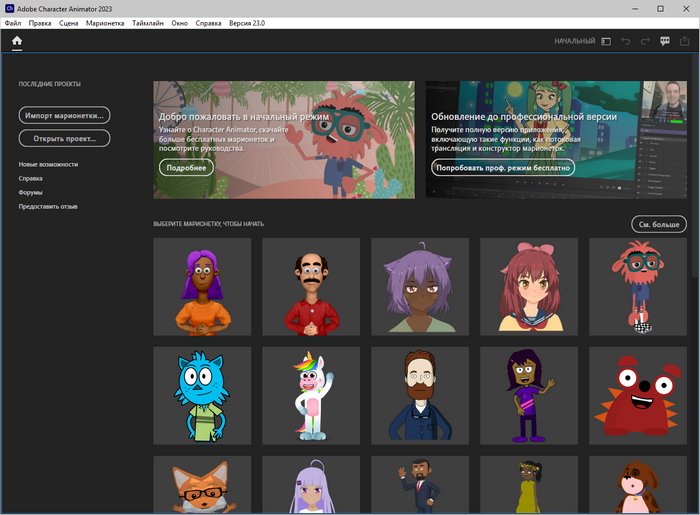Open the feedback chat bubble icon
The height and width of the screenshot is (515, 700).
coord(665,41)
